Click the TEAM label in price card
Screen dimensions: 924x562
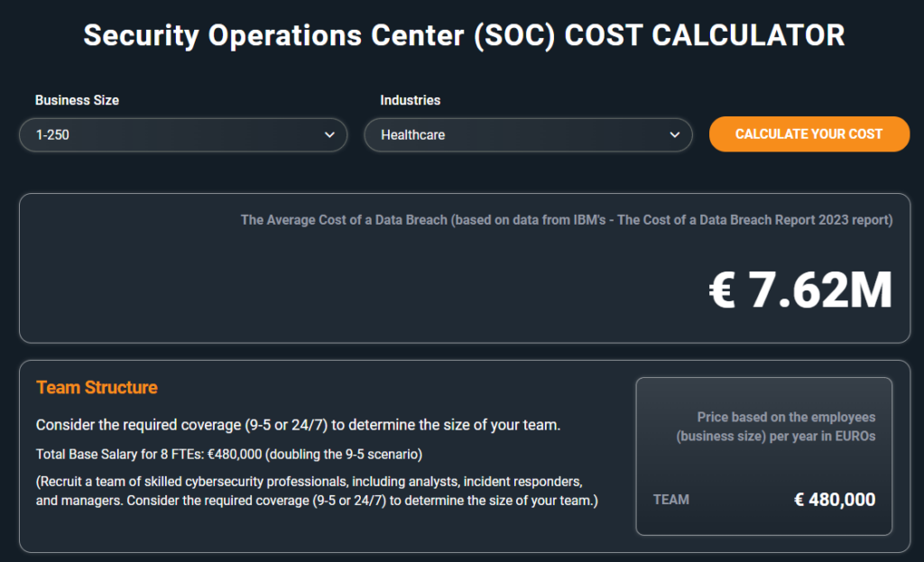[670, 500]
